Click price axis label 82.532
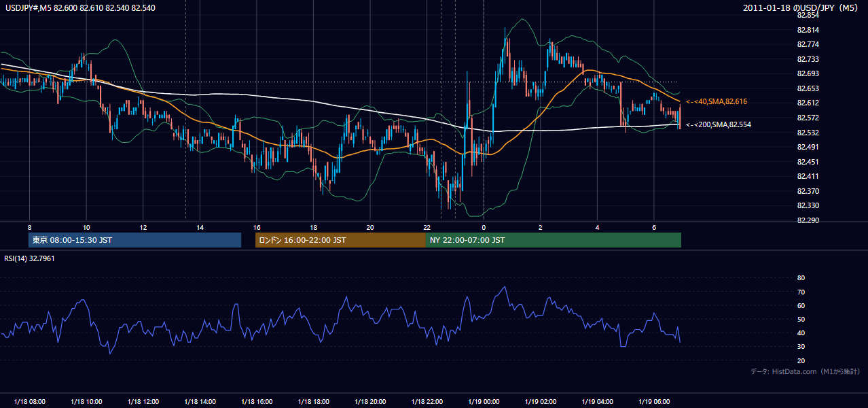868x408 pixels. (x=808, y=133)
